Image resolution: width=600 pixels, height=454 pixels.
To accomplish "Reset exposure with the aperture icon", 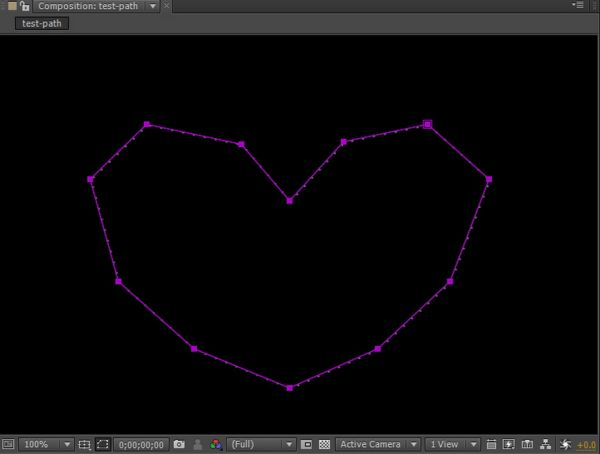I will pos(565,444).
